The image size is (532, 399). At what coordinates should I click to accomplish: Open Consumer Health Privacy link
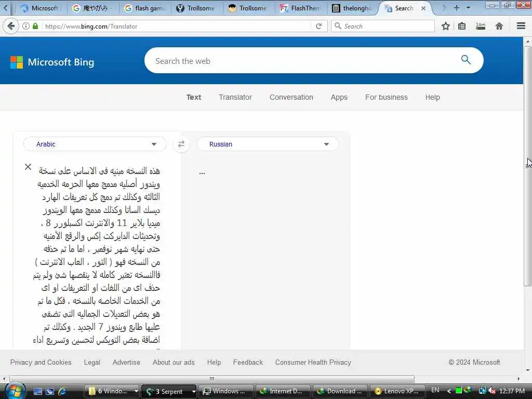[313, 362]
